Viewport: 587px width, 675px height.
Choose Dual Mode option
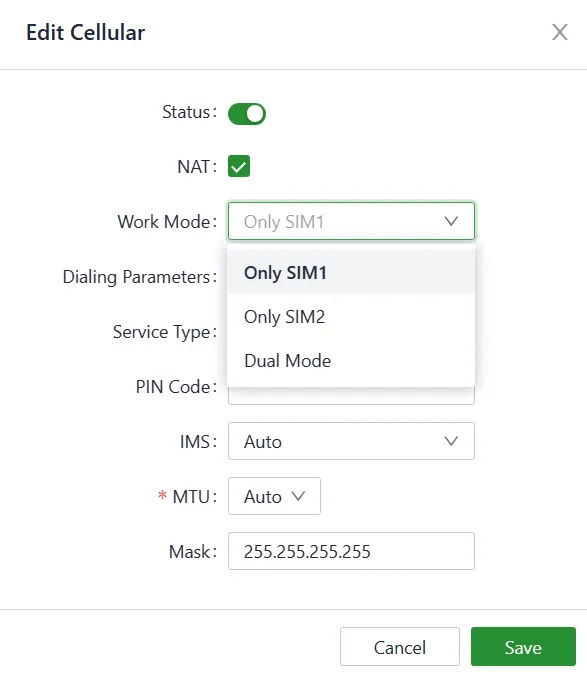pyautogui.click(x=351, y=361)
